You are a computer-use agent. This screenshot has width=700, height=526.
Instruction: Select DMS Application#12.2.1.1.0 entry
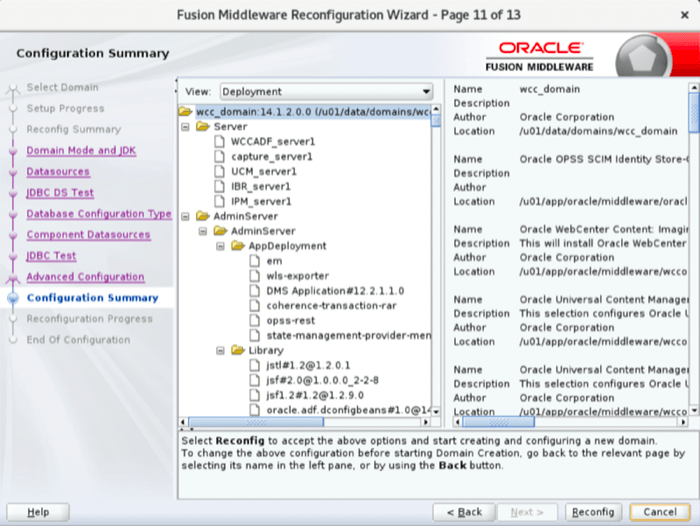[335, 291]
